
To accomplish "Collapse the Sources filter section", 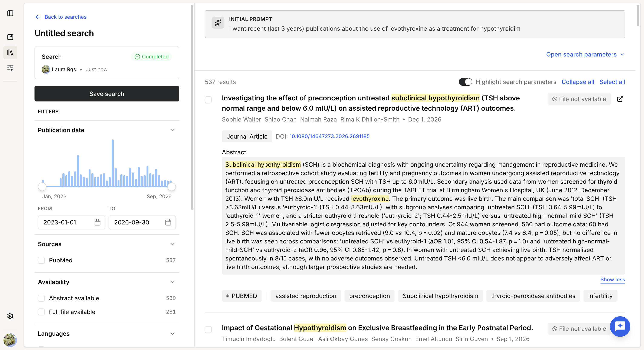I will (x=172, y=244).
